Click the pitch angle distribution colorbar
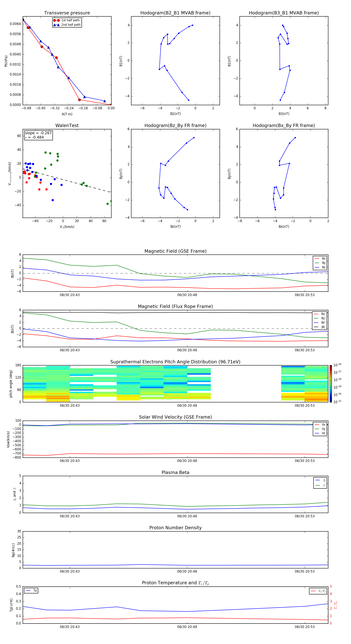This screenshot has height=644, width=351. click(331, 383)
